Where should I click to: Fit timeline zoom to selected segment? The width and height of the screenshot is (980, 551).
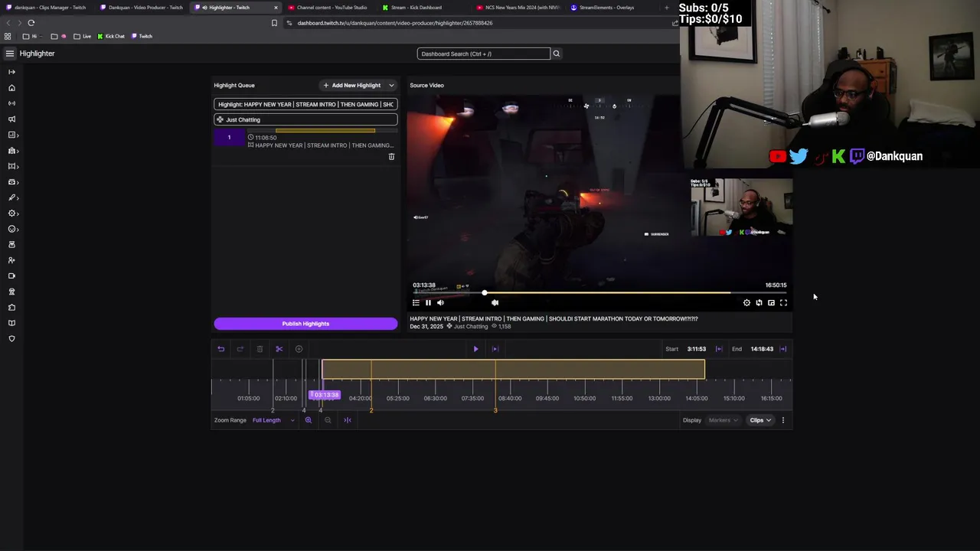(348, 420)
